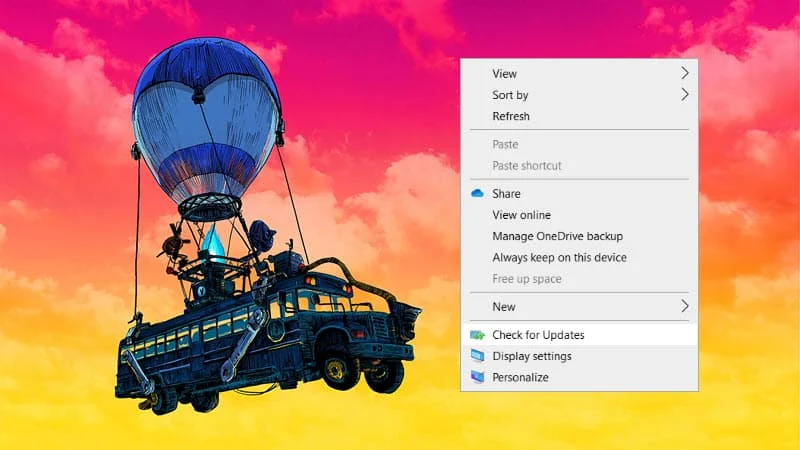Click the OneDrive cloud icon beside Share
This screenshot has width=800, height=450.
pyautogui.click(x=477, y=193)
